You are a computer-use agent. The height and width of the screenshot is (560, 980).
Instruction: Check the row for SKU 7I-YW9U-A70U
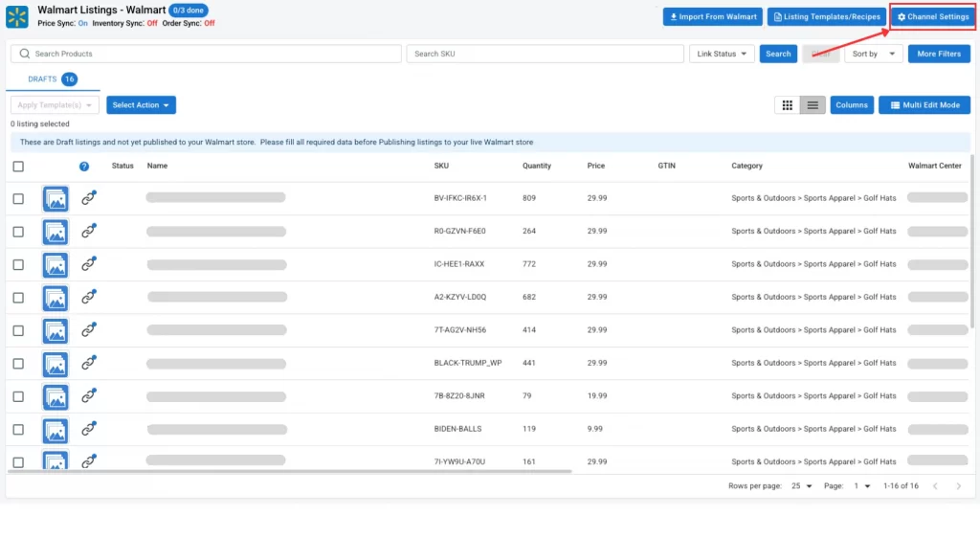pyautogui.click(x=18, y=462)
